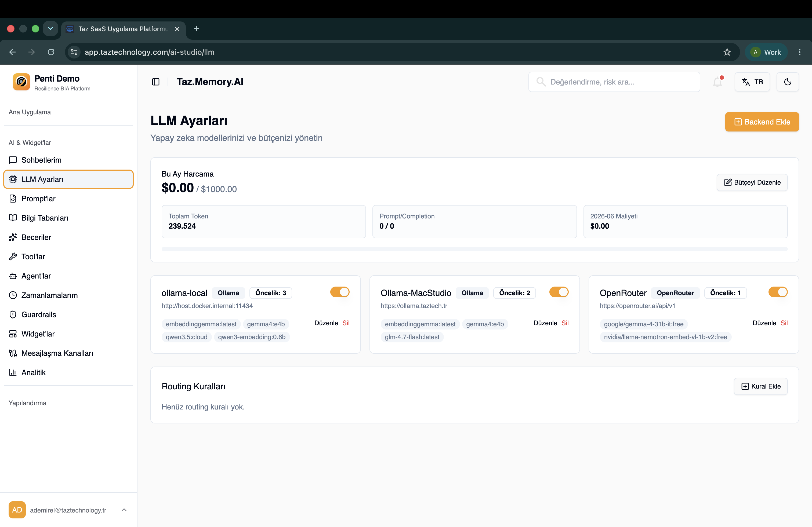Open the notifications bell
The height and width of the screenshot is (527, 812).
pyautogui.click(x=717, y=82)
